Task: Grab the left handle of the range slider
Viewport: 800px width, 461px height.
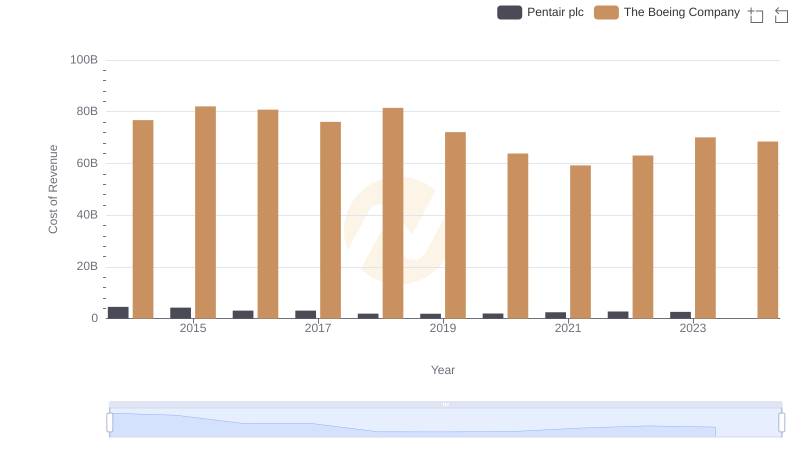Action: pos(110,422)
